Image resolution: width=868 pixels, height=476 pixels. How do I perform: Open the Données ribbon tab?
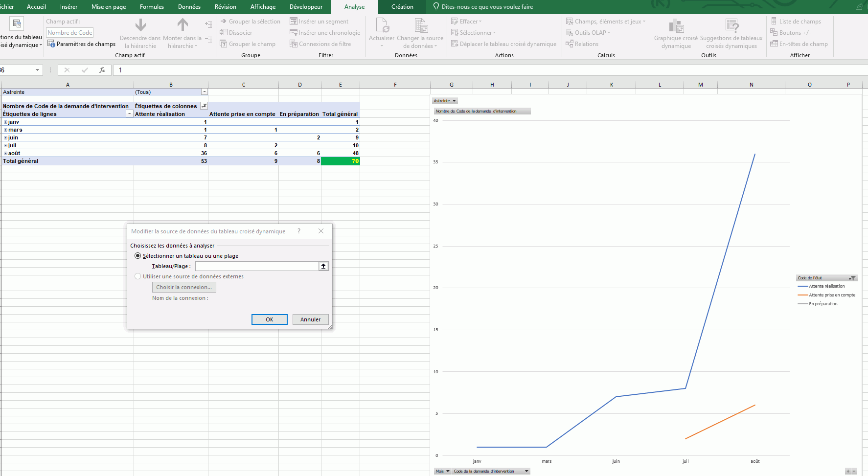point(189,7)
